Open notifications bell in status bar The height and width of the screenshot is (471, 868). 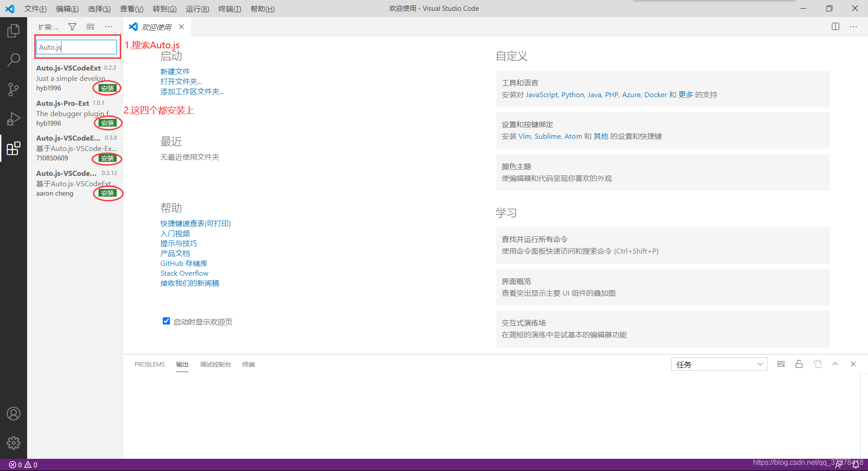click(855, 465)
